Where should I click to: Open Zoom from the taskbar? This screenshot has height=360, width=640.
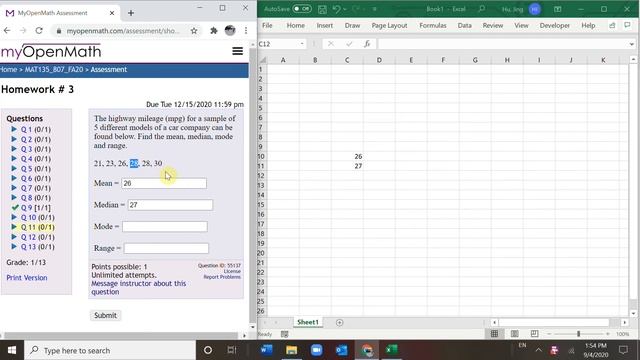[x=316, y=350]
